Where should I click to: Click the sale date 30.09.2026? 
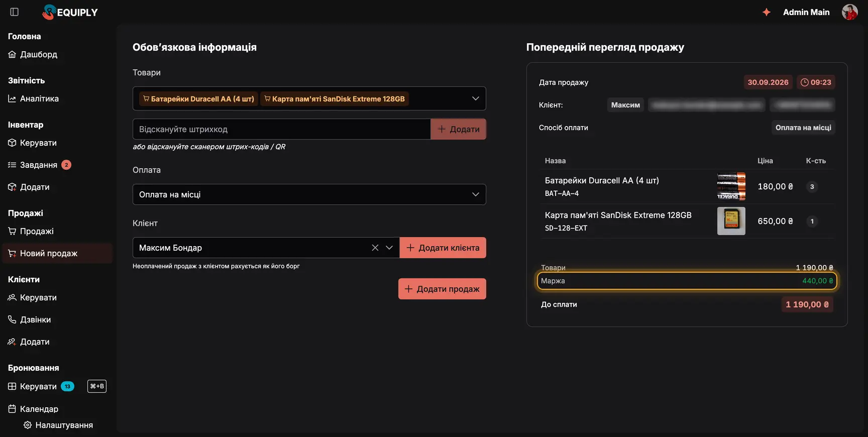point(768,82)
